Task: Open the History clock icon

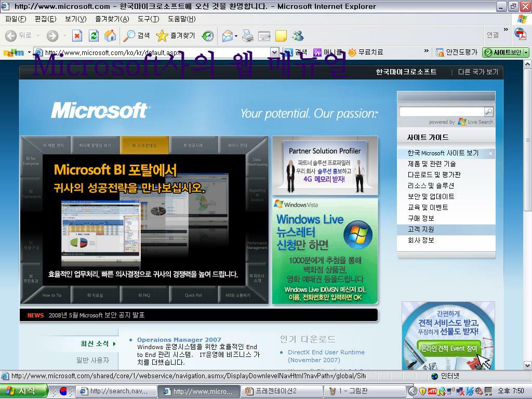Action: (208, 36)
